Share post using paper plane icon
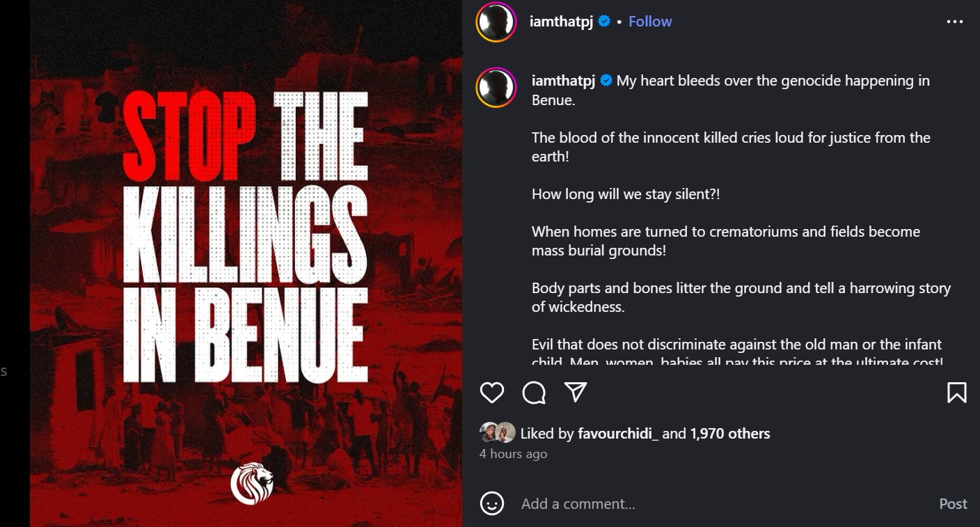 click(576, 393)
